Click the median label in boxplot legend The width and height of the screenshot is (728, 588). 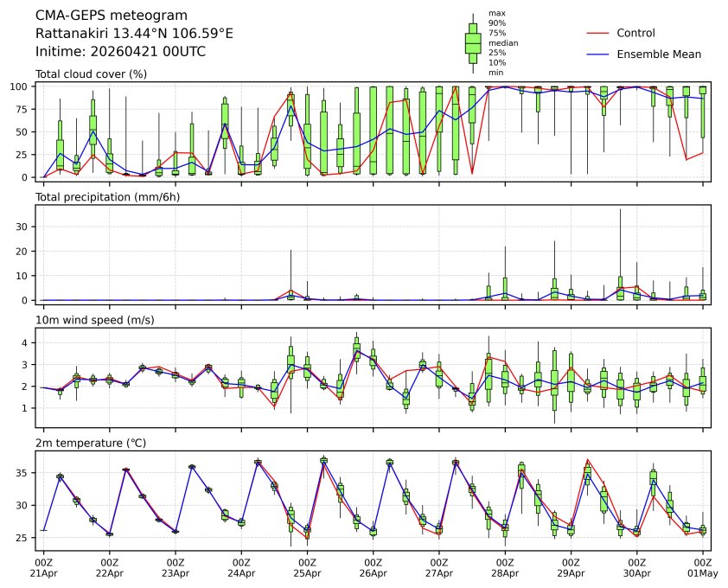498,42
